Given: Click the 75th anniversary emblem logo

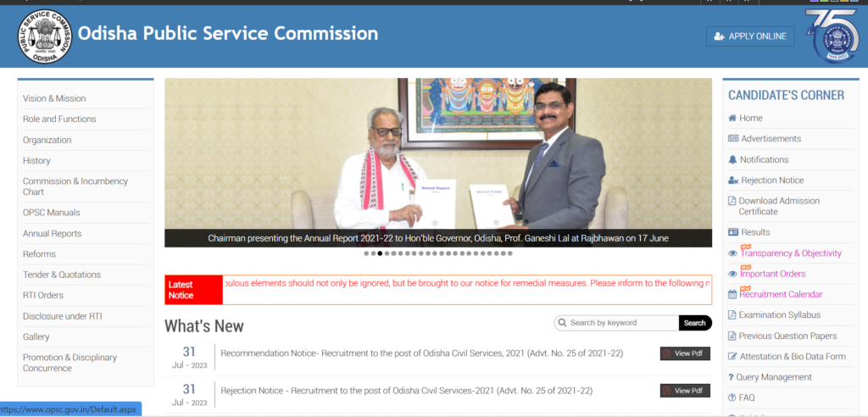Looking at the screenshot, I should tap(834, 35).
